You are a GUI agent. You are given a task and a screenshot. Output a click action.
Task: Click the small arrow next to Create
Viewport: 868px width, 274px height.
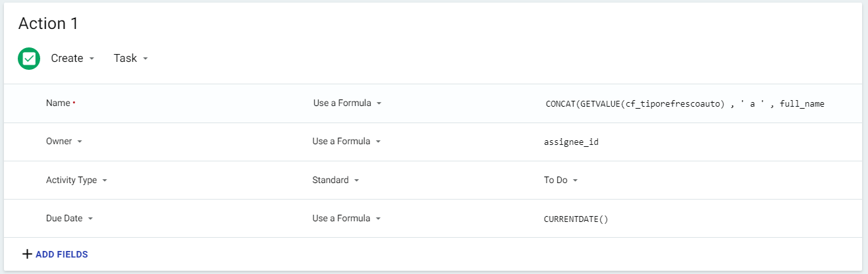pos(92,59)
